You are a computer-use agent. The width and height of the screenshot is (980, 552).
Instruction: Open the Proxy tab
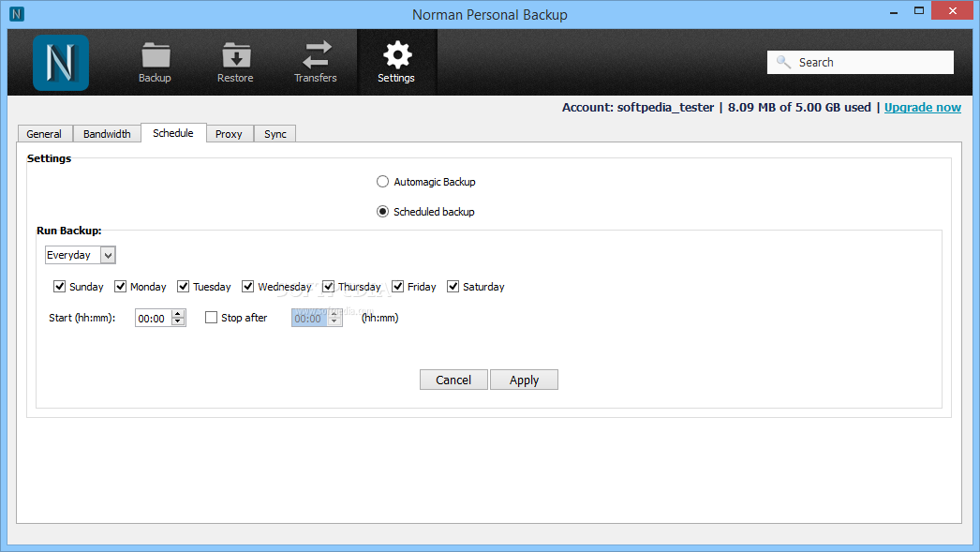click(229, 134)
